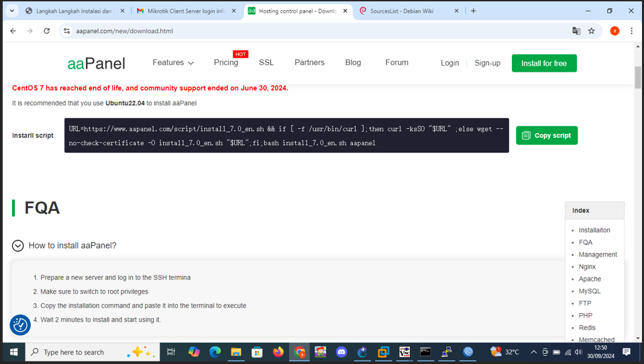Switch to Mikrotik Client Server Gmail tab
This screenshot has width=644, height=364.
point(186,11)
